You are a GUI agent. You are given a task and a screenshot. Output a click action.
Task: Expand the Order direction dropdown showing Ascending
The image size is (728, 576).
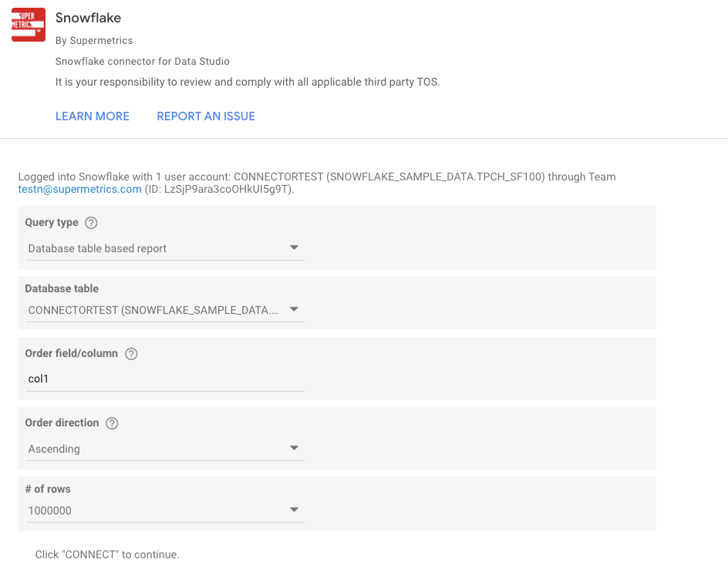[165, 449]
